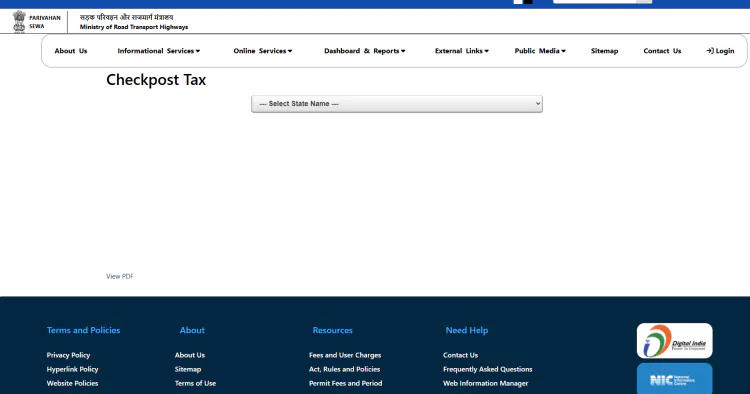Expand the Informational Services menu
The image size is (750, 394).
159,51
